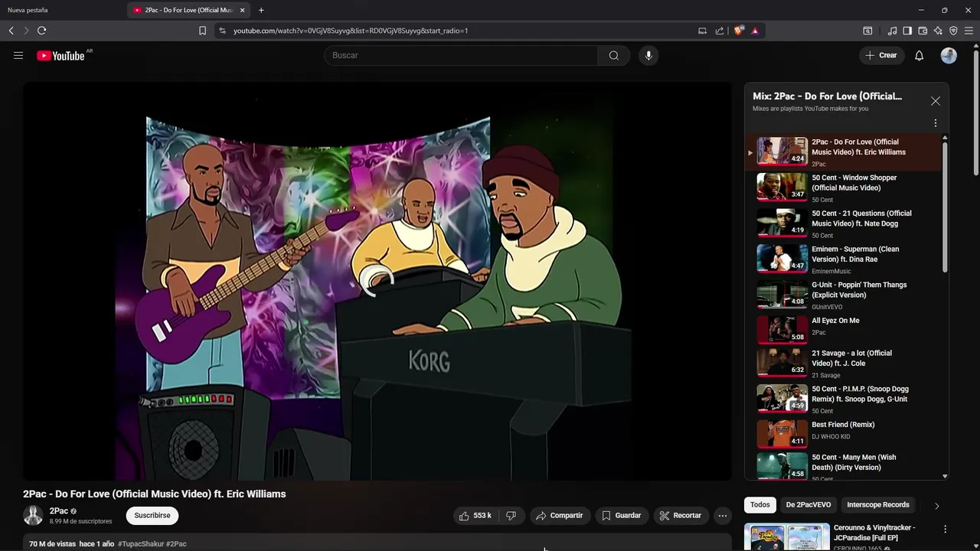Select 21 Savage - a lot entry
Screen dimensions: 980x551
point(842,363)
